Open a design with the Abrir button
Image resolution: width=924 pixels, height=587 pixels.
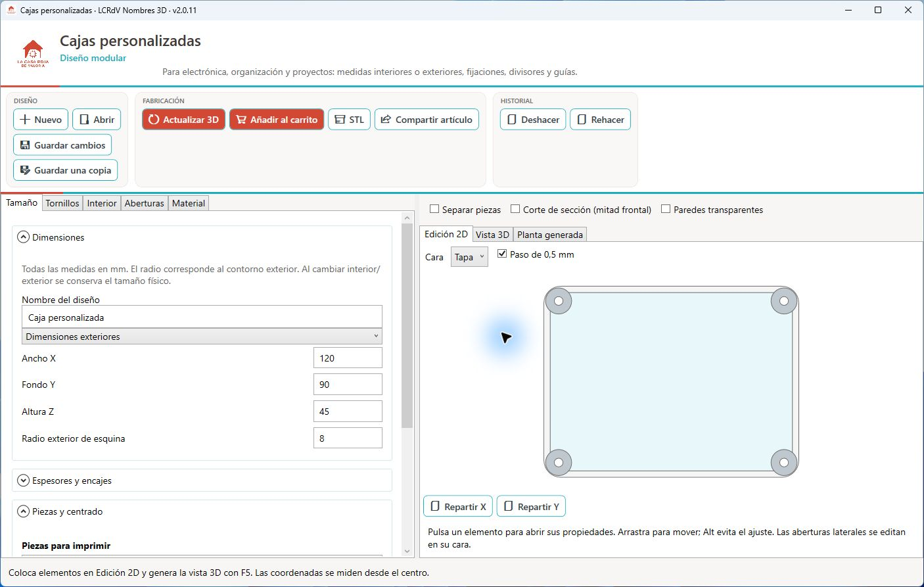point(97,120)
